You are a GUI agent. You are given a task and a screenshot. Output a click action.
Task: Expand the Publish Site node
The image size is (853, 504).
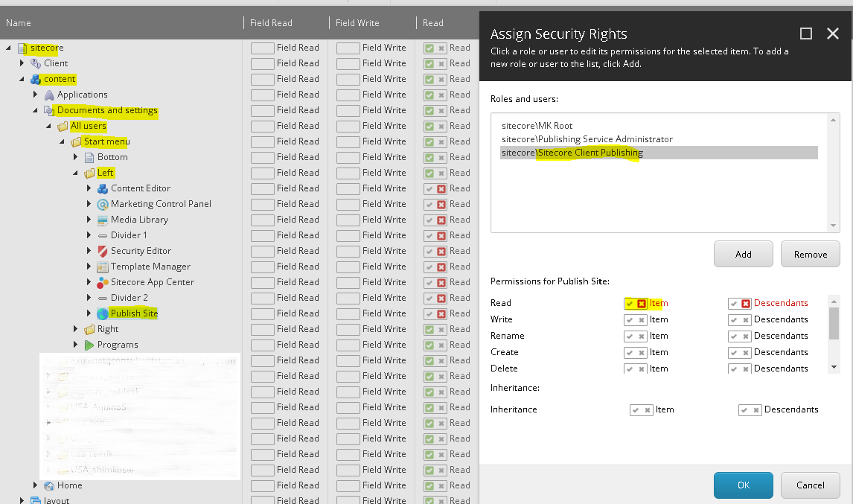(x=89, y=313)
